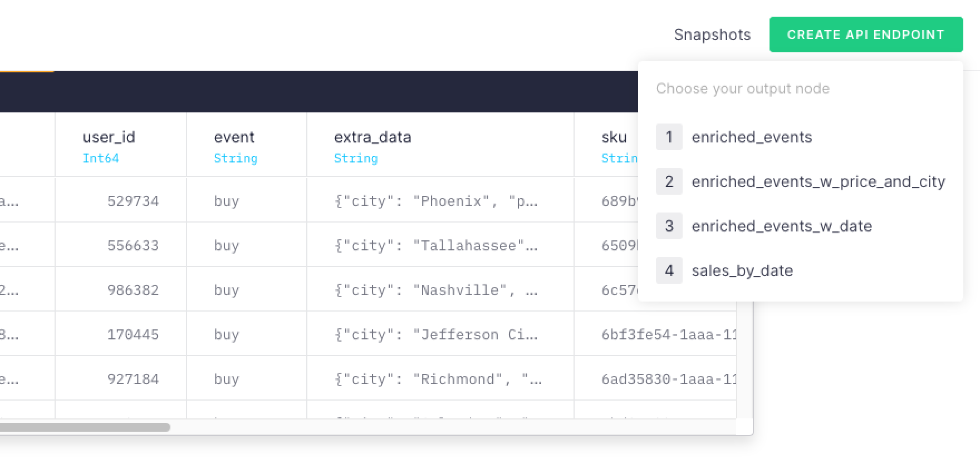This screenshot has width=980, height=464.
Task: Select enriched_events as output node
Action: pos(800,137)
